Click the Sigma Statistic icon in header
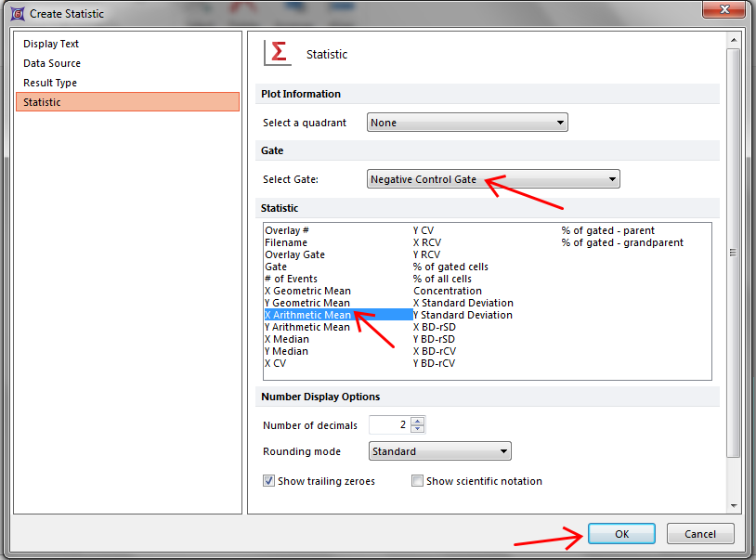 click(x=278, y=54)
